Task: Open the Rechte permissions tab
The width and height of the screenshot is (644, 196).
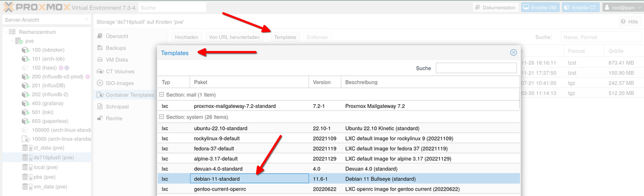Action: tap(114, 118)
